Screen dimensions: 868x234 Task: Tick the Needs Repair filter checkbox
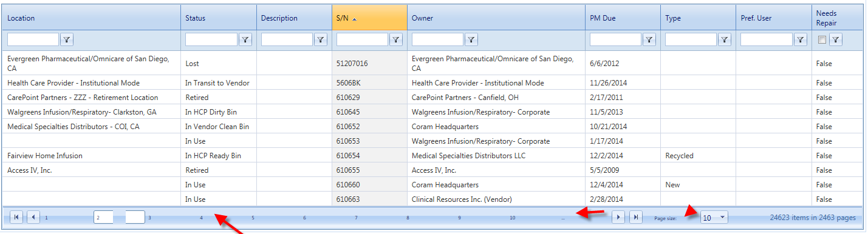[x=822, y=40]
